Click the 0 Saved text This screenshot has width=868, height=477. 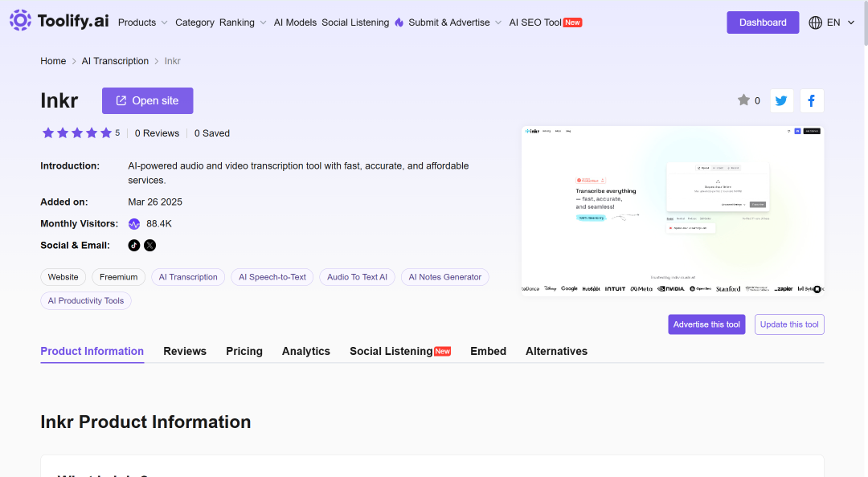click(x=212, y=133)
